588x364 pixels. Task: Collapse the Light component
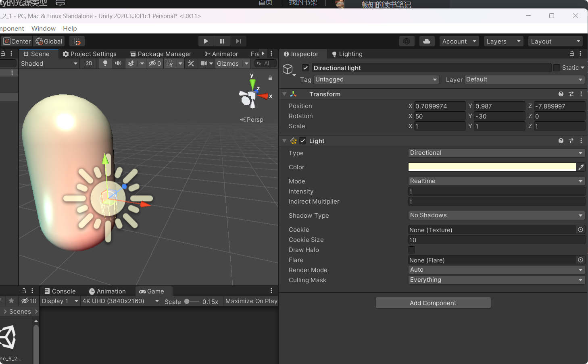[x=284, y=141]
